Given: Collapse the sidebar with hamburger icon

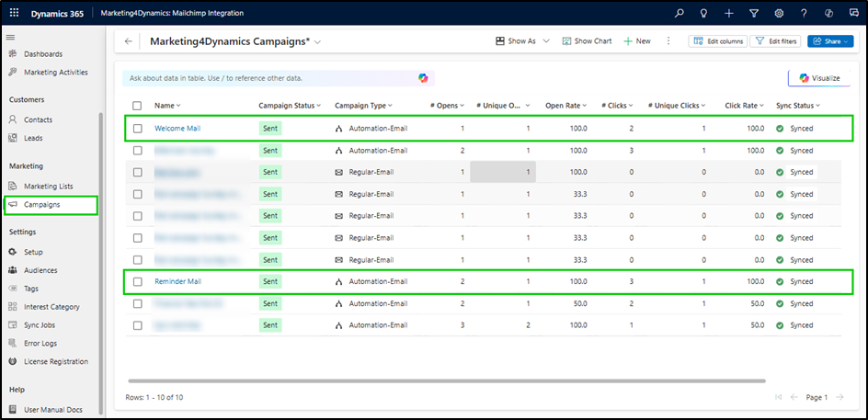Looking at the screenshot, I should click(x=10, y=37).
